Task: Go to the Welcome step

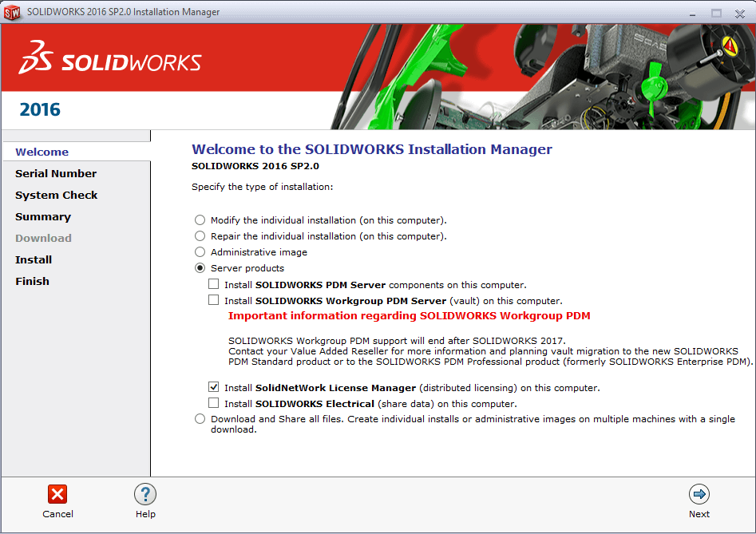Action: (42, 152)
